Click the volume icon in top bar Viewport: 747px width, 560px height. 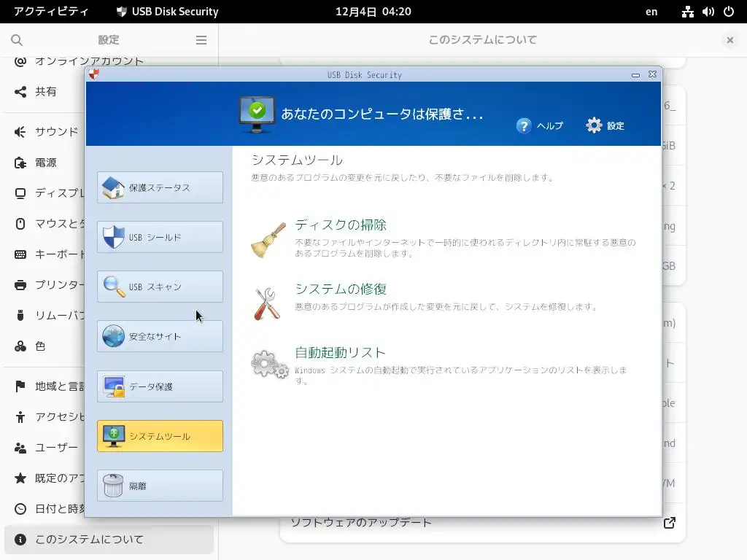(708, 12)
